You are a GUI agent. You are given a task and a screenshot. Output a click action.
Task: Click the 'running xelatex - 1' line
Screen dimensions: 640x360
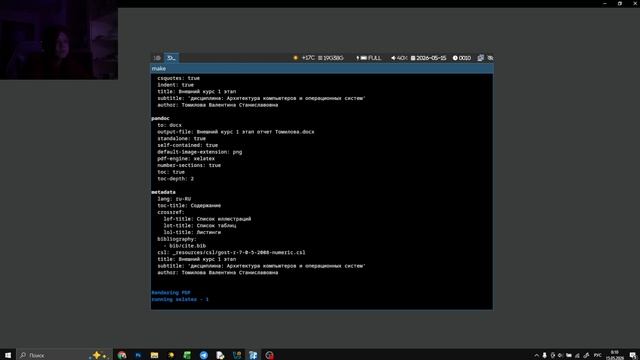point(180,299)
